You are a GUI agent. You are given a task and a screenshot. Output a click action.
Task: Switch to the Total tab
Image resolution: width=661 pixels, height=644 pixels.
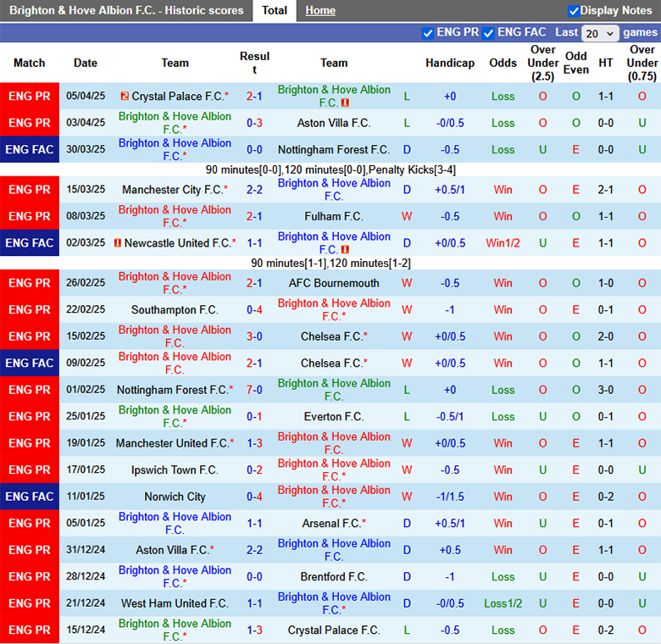click(275, 10)
